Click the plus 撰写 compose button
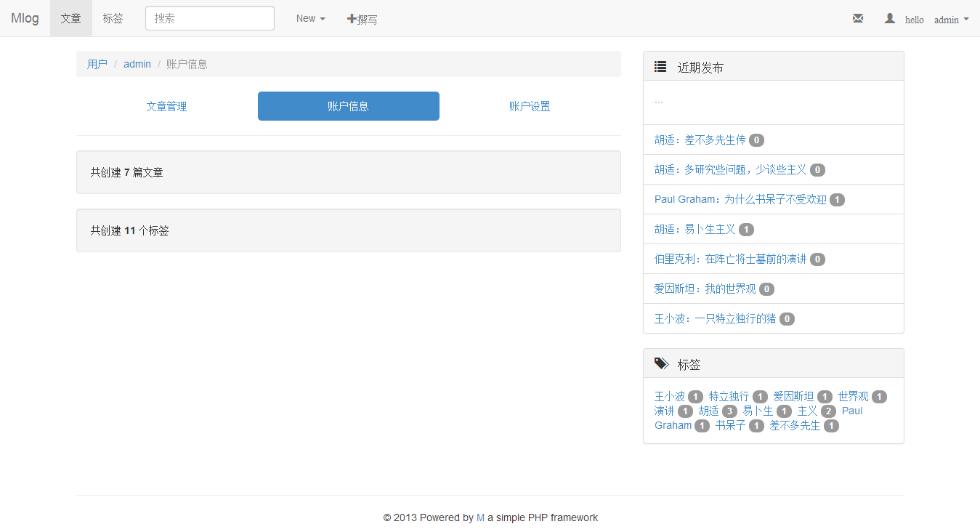Screen dimensions: 980x532 (x=362, y=19)
